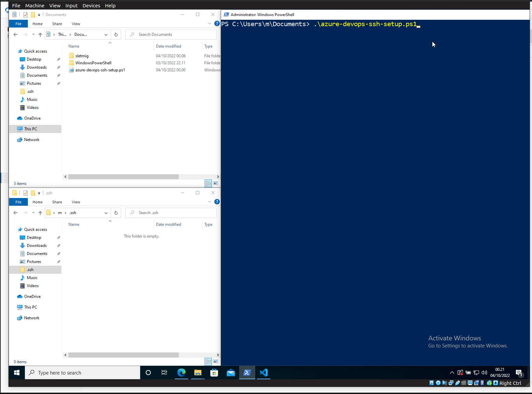
Task: Open File Explorer from taskbar
Action: coord(198,373)
